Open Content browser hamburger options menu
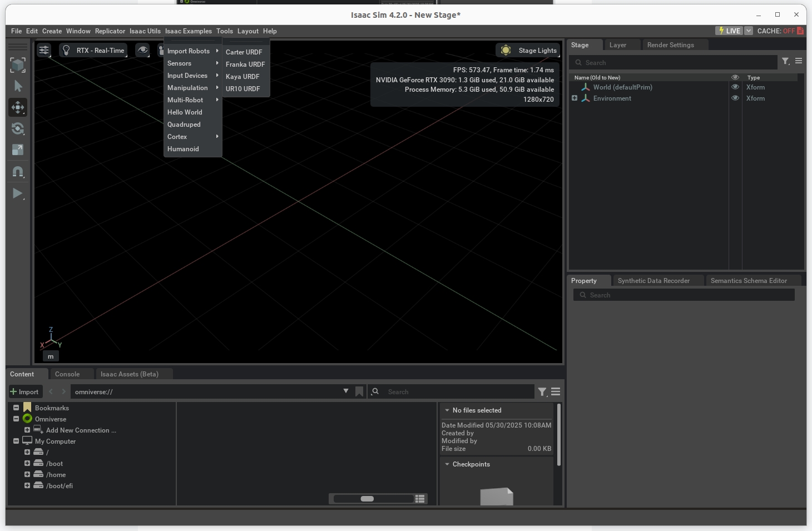This screenshot has height=531, width=812. pyautogui.click(x=556, y=392)
